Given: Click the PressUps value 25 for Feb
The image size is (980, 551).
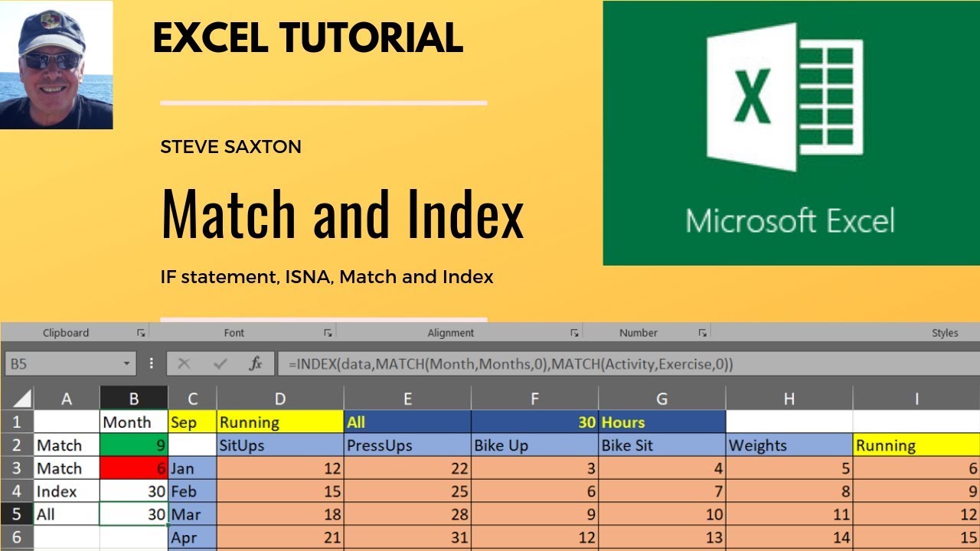Looking at the screenshot, I should 407,491.
